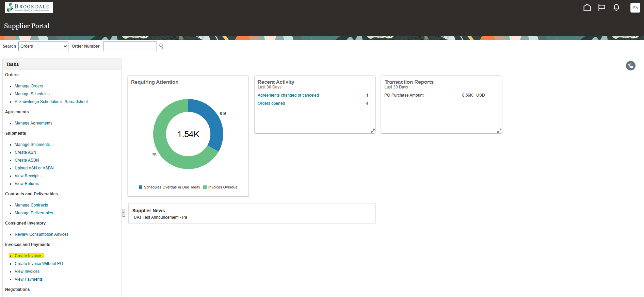Click the highlighted Create Invoice link
This screenshot has width=644, height=297.
pyautogui.click(x=28, y=256)
